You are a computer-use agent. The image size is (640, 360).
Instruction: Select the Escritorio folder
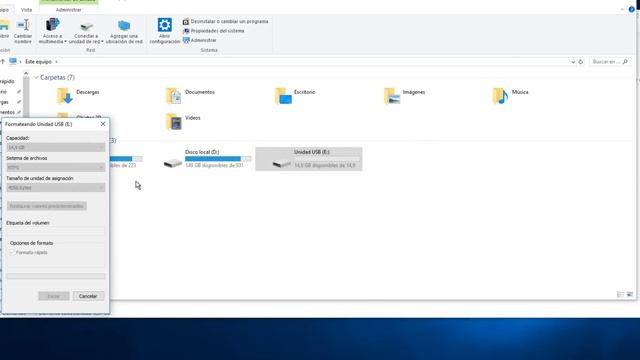(295, 96)
